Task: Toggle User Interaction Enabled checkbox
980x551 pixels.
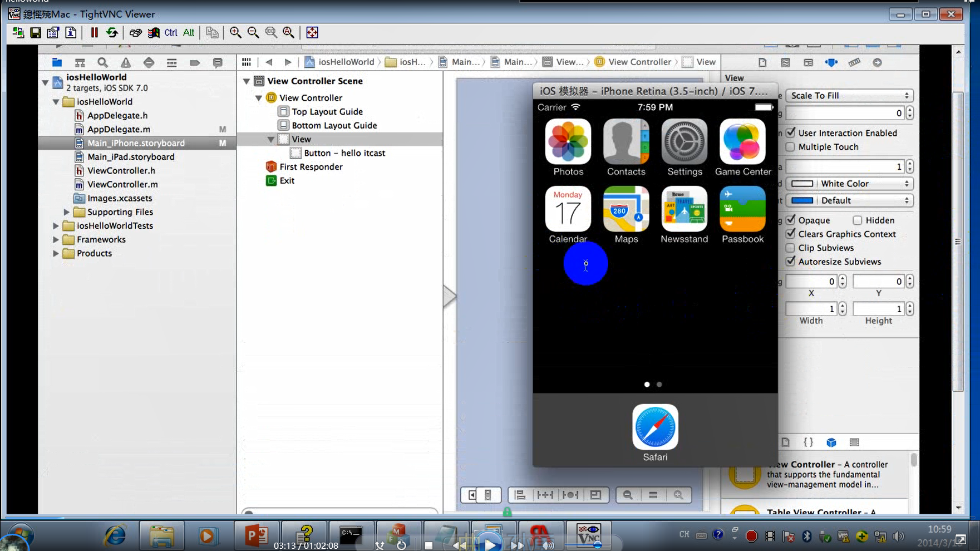Action: [x=790, y=132]
